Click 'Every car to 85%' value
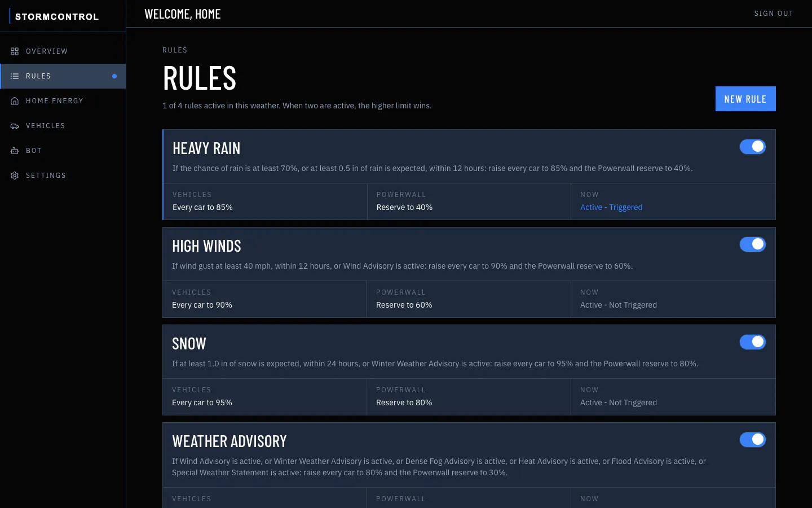 pyautogui.click(x=202, y=207)
